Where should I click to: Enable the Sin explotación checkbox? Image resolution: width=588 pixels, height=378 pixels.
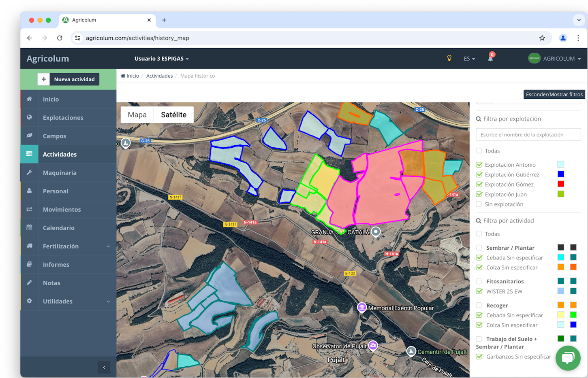click(x=479, y=204)
